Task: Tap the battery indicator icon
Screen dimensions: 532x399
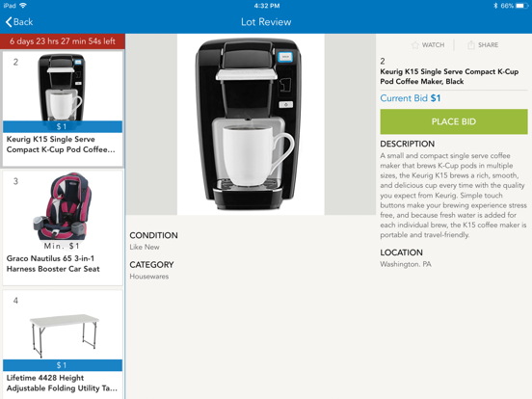Action: 521,6
